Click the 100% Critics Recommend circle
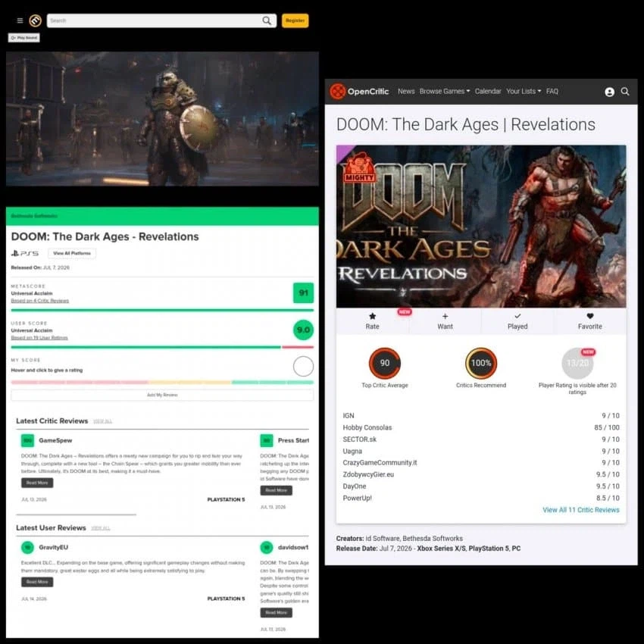This screenshot has height=644, width=644. (x=481, y=363)
